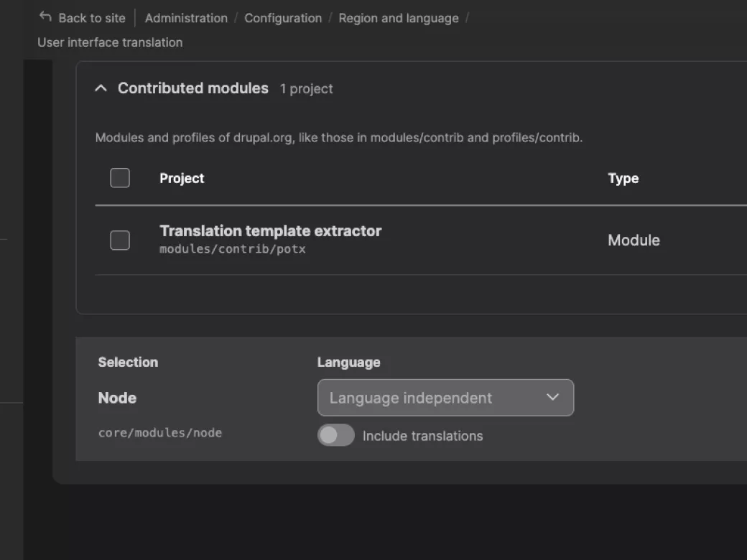Collapse the Contributed modules section chevron
The image size is (747, 560).
(x=101, y=88)
